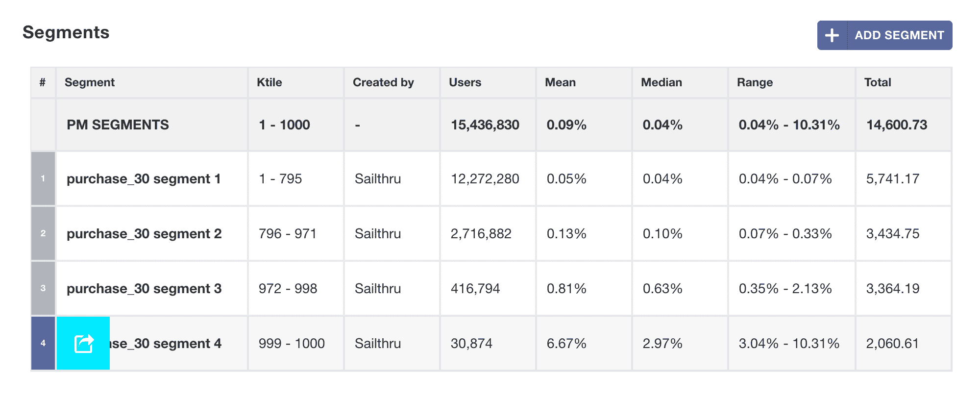Sort by the Created by column header

coord(383,82)
